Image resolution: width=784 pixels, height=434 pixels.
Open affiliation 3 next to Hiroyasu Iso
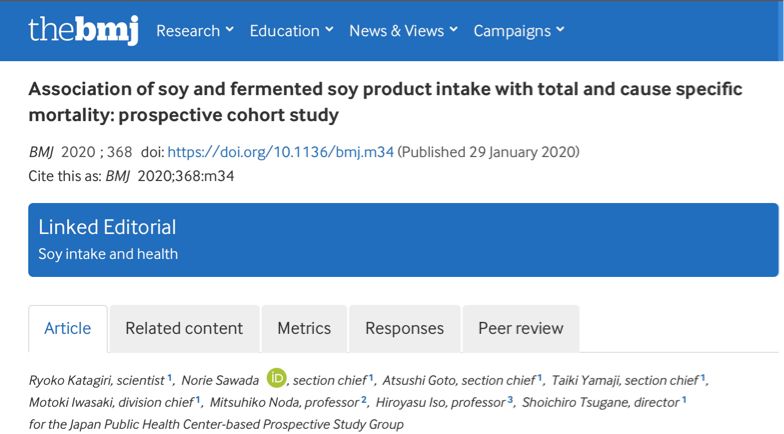click(510, 399)
